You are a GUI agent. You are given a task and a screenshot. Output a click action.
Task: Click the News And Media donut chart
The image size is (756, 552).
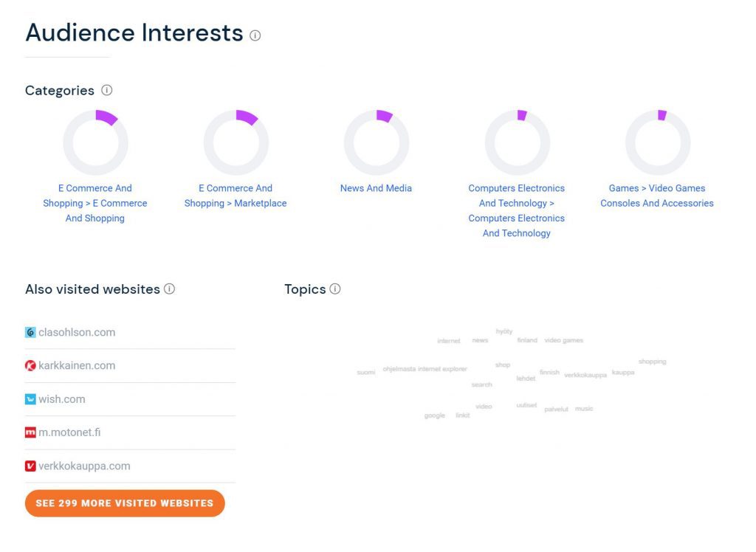point(377,142)
